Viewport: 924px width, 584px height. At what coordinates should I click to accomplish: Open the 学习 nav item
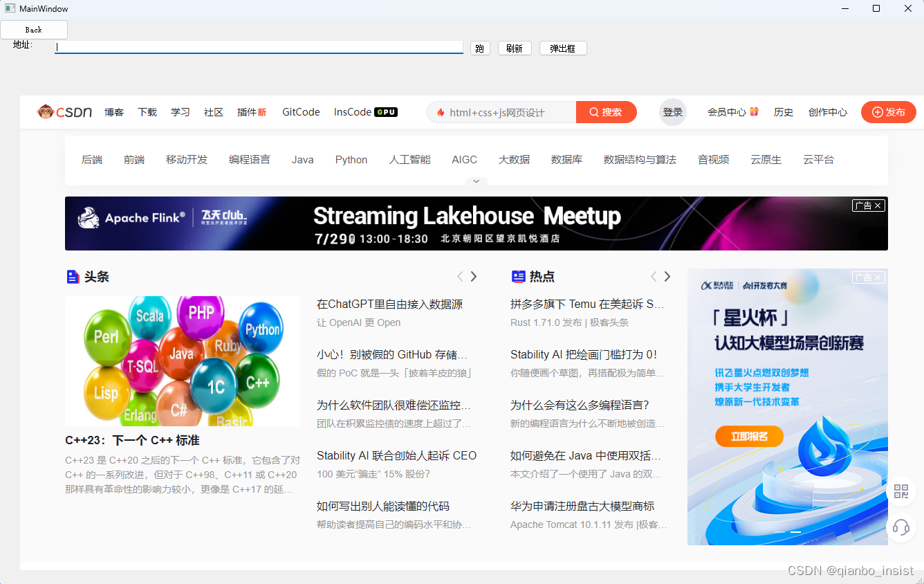pos(181,112)
